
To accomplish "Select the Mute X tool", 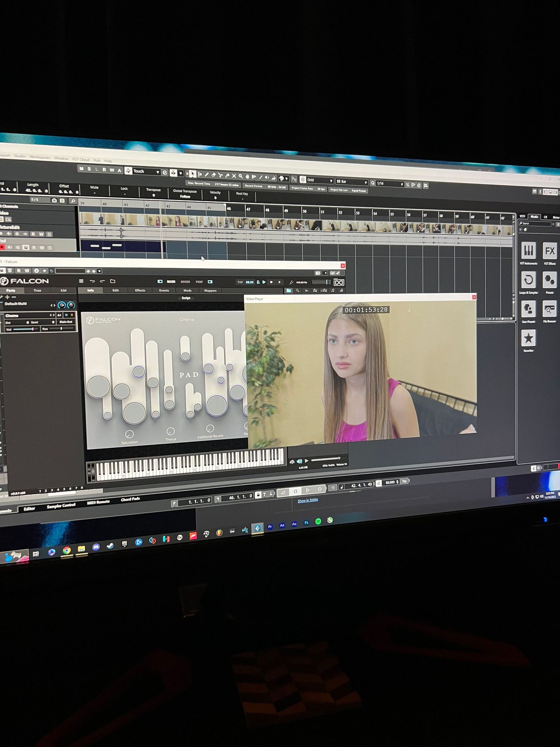I will click(234, 176).
